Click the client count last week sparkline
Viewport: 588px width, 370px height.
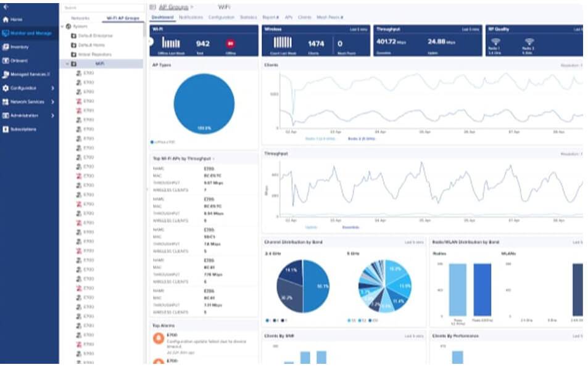point(283,43)
